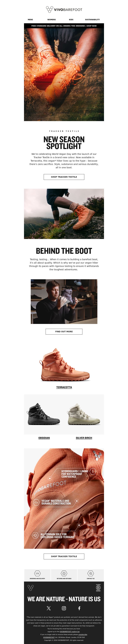
Task: Choose the Silver Birch boot colour
Action: (84, 438)
